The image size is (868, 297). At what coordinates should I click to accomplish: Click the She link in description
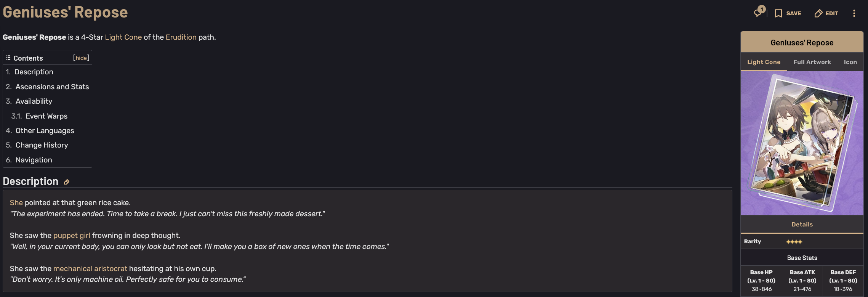16,203
